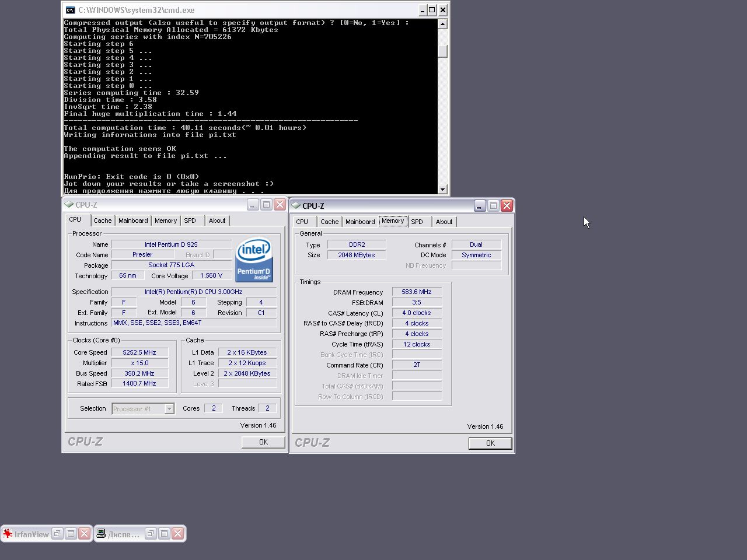Image resolution: width=747 pixels, height=560 pixels.
Task: Select Memory tab in right CPU-Z window
Action: (393, 221)
